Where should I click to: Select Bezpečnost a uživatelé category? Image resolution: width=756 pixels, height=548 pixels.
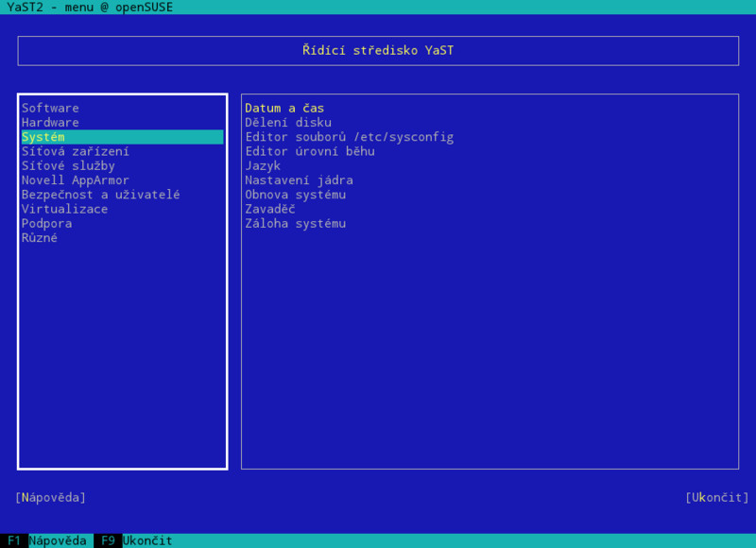point(101,195)
